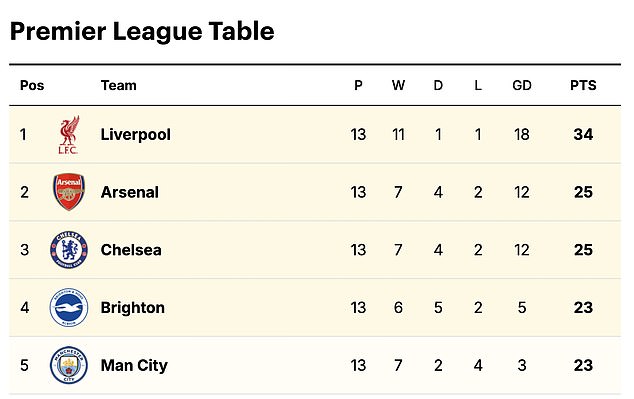Click the L losses column header
Image resolution: width=634 pixels, height=399 pixels.
(478, 85)
